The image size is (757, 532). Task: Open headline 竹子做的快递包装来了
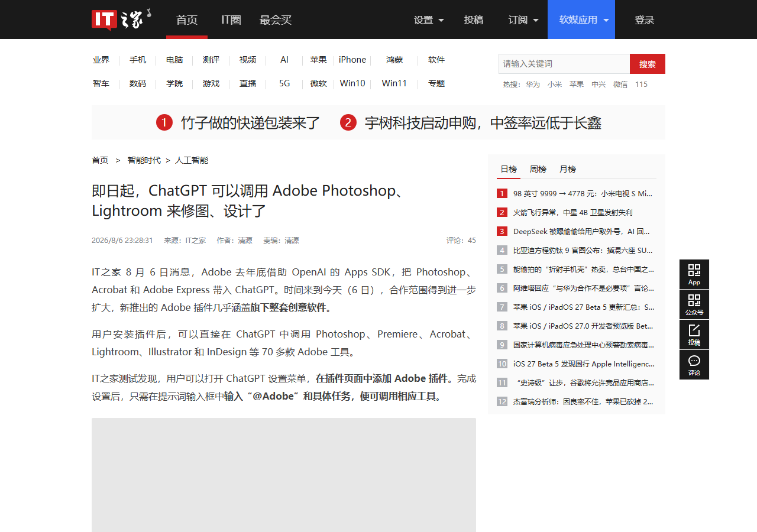[x=250, y=123]
